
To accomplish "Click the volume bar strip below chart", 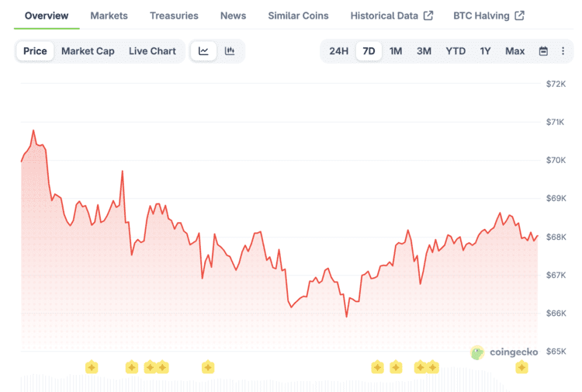I will [x=279, y=383].
